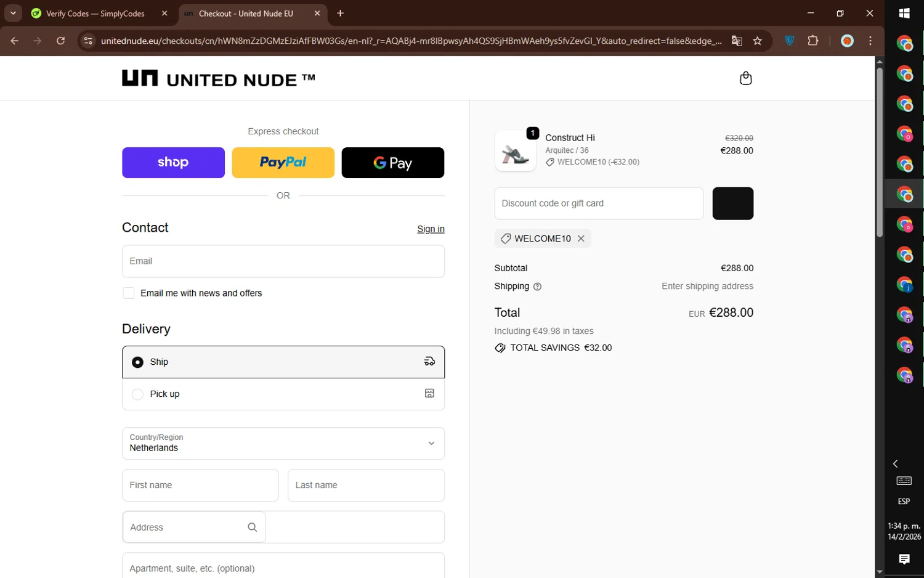Click the scrollbar down arrow
Image resolution: width=924 pixels, height=578 pixels.
(880, 572)
